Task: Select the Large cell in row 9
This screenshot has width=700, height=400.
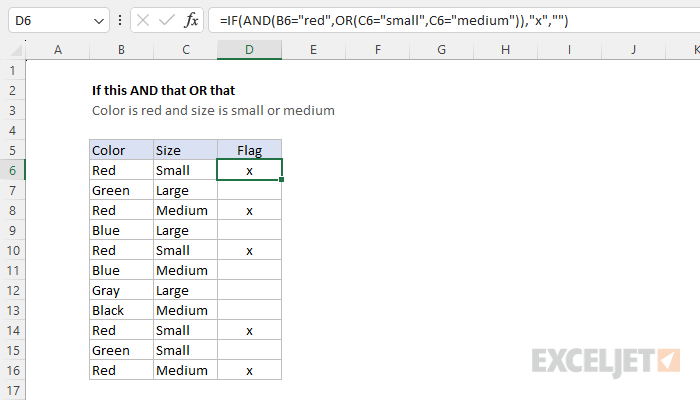Action: [x=185, y=230]
